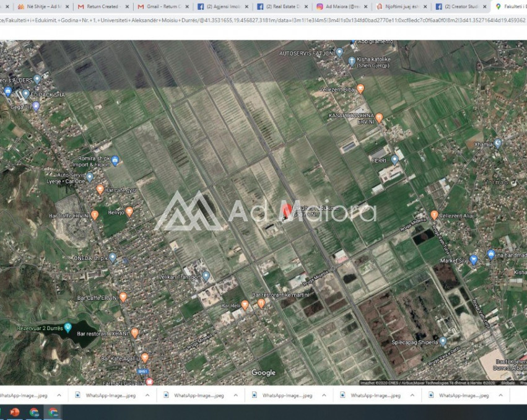Click the Relikani Transport map pin
Image resolution: width=527 pixels, height=420 pixels.
[206, 276]
